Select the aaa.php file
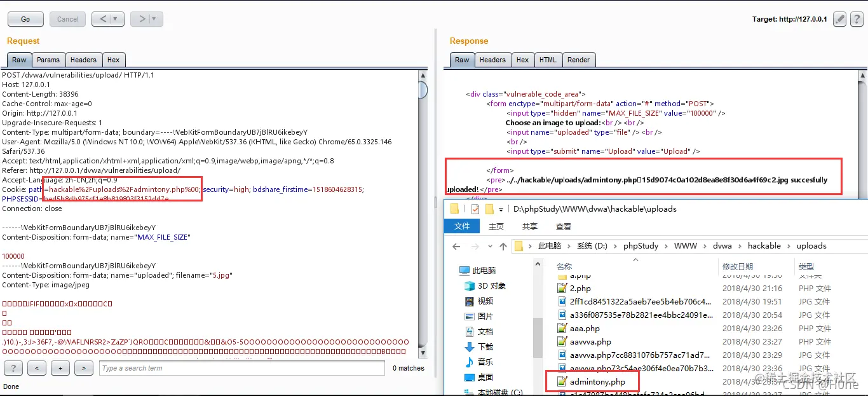This screenshot has height=396, width=868. (578, 329)
